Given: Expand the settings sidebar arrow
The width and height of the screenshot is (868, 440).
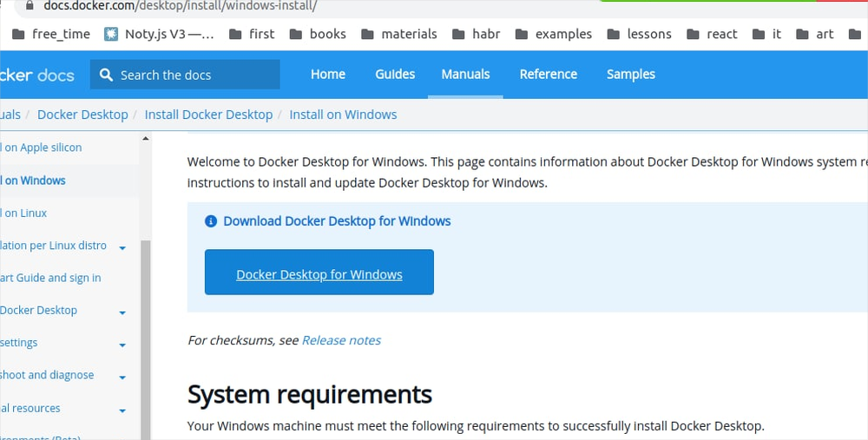Looking at the screenshot, I should pyautogui.click(x=122, y=345).
